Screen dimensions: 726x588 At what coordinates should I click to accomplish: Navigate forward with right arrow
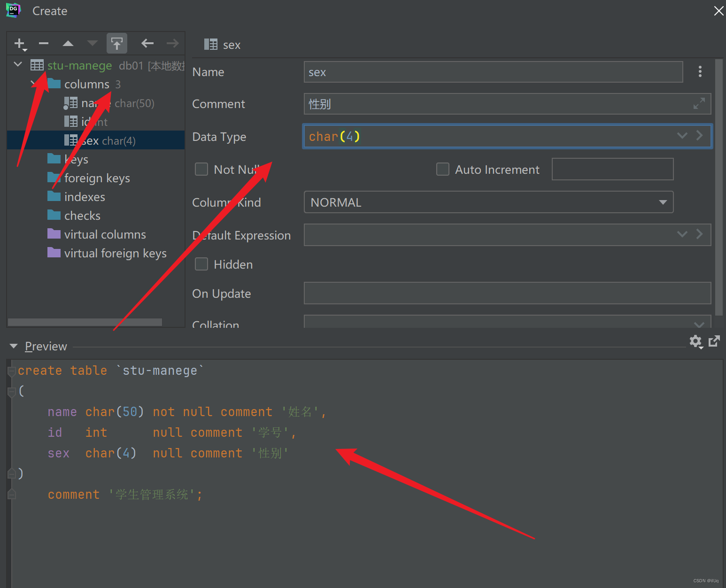[173, 44]
